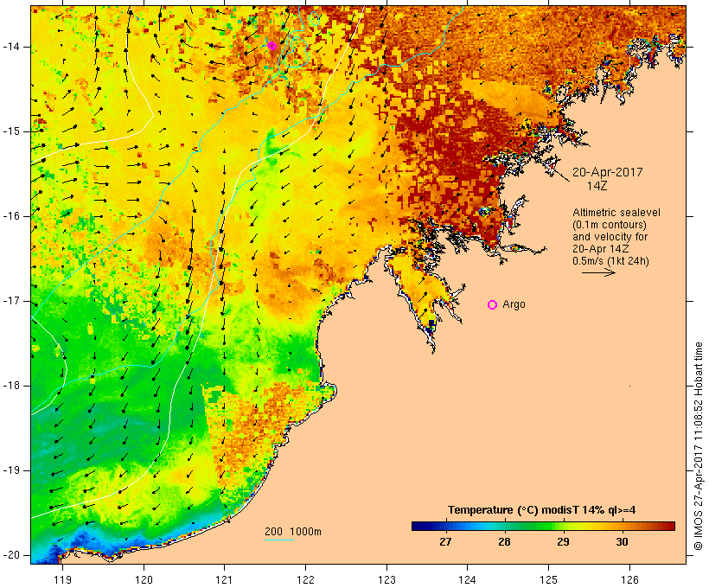The width and height of the screenshot is (709, 588).
Task: Select 'Altimetric sealevel' legend text
Action: point(616,213)
